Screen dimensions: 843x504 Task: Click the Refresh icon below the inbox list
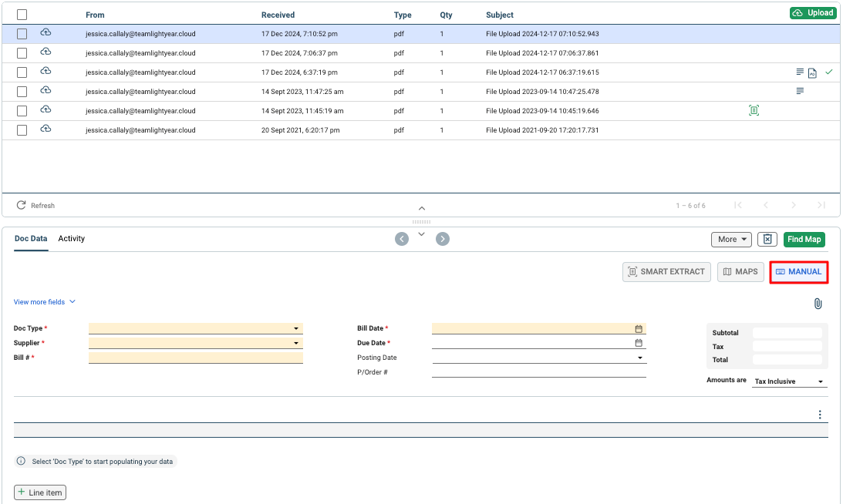(x=21, y=205)
